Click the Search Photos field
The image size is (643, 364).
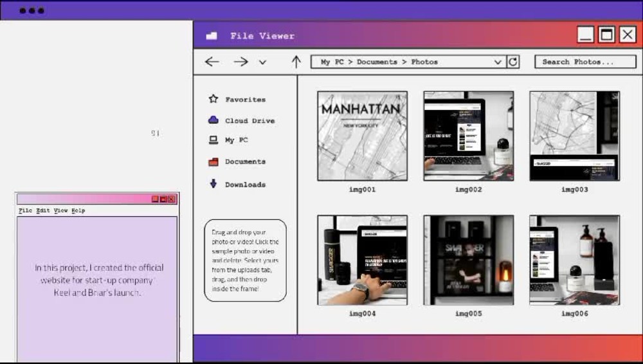[x=585, y=62]
